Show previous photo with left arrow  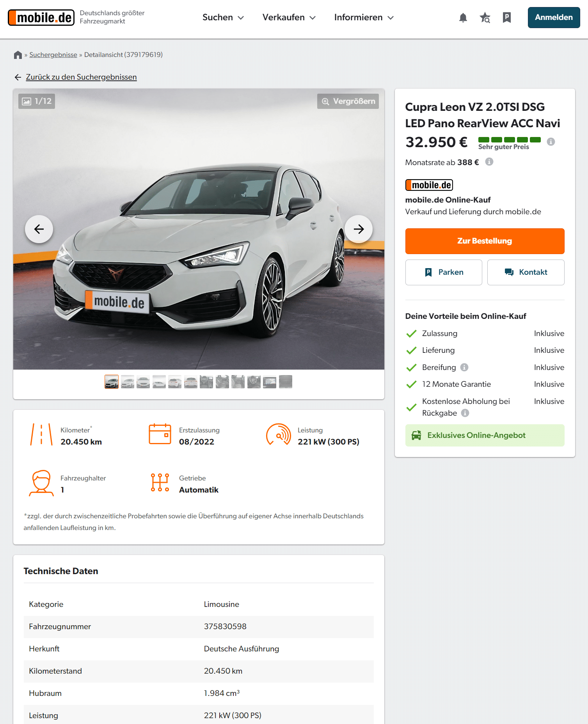pos(39,229)
